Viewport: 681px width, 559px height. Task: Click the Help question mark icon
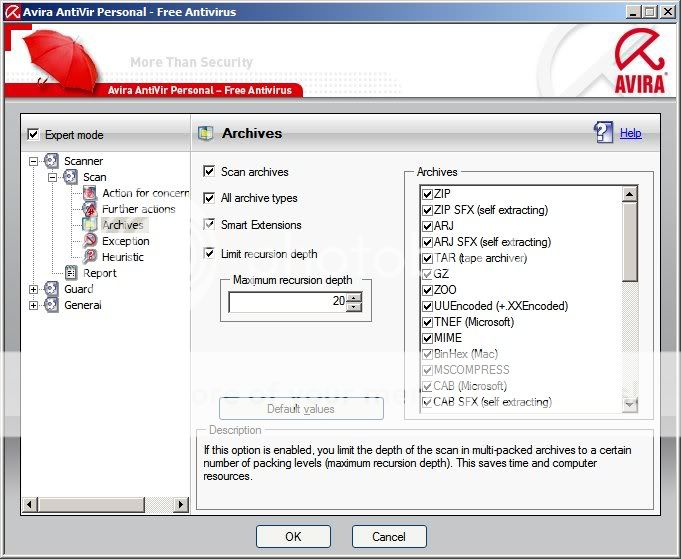603,132
